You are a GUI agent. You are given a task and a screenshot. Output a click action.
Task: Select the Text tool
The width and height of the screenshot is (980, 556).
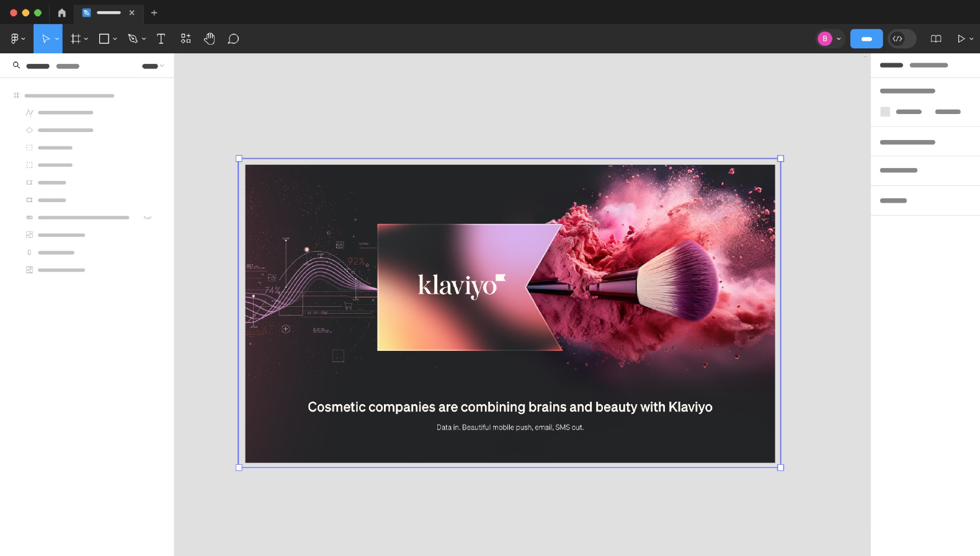coord(161,38)
